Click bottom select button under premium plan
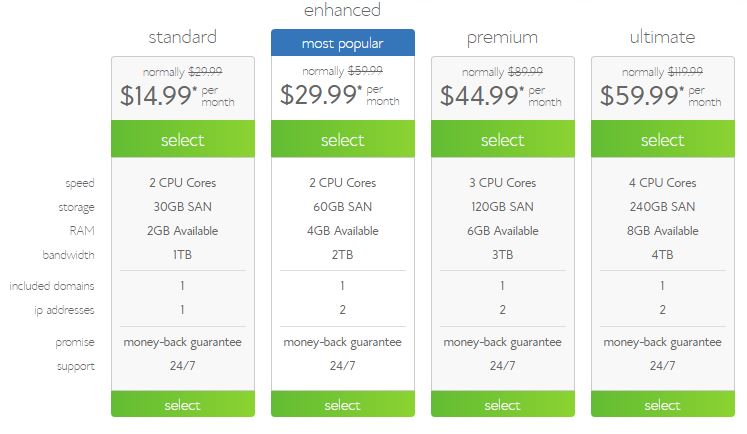Viewport: 747px width, 434px height. (503, 404)
